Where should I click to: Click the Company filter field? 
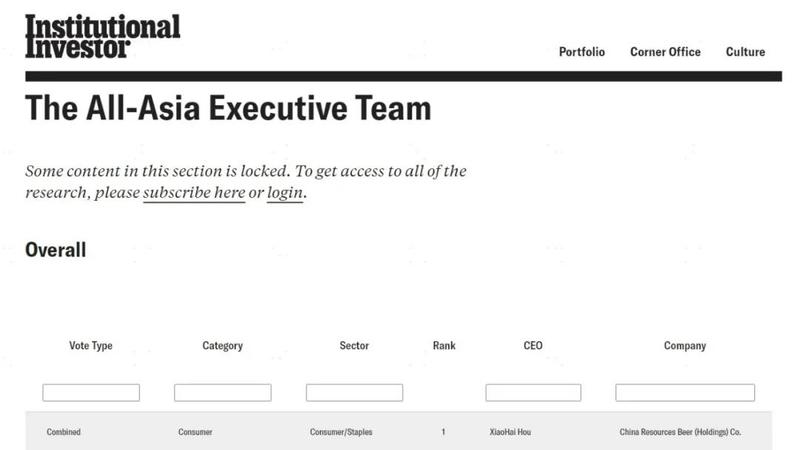click(x=685, y=393)
